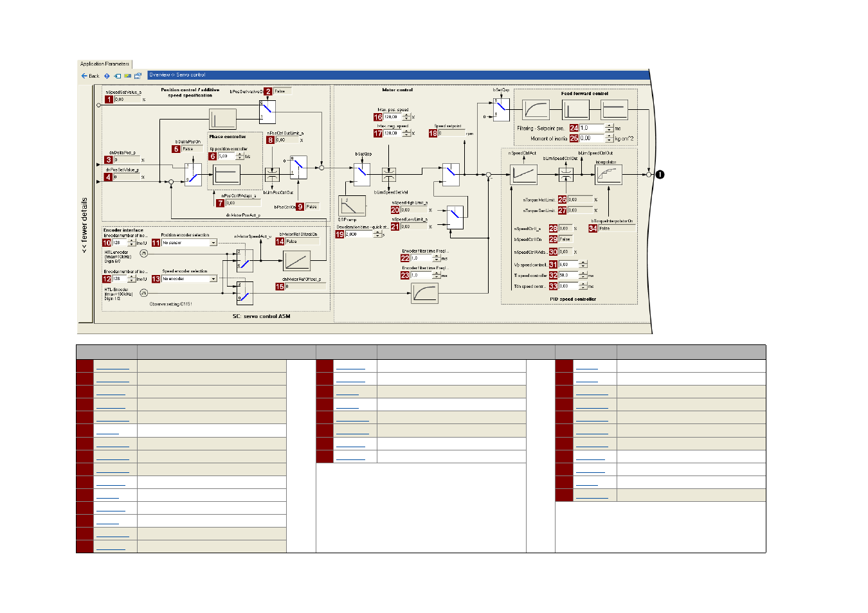Click the bPosDerivativeOn False field
The image size is (868, 613).
coord(283,91)
